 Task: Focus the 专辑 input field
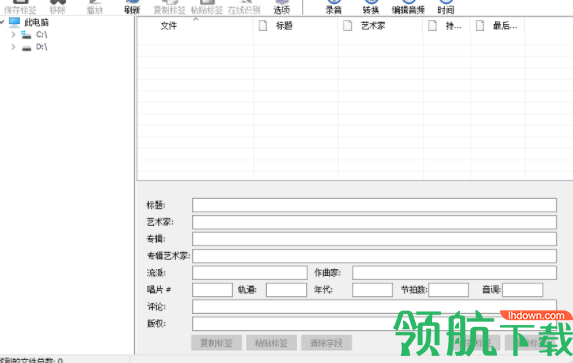pyautogui.click(x=374, y=239)
